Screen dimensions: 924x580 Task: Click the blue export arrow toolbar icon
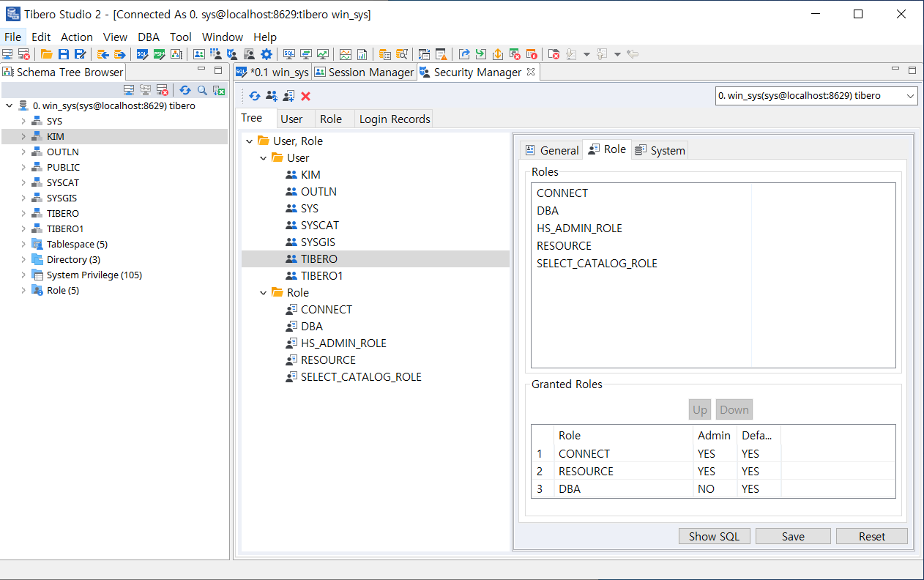click(463, 54)
